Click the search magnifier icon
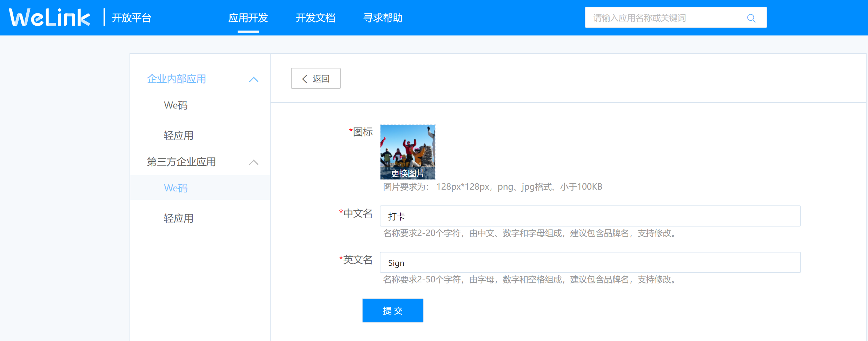868x341 pixels. 751,18
